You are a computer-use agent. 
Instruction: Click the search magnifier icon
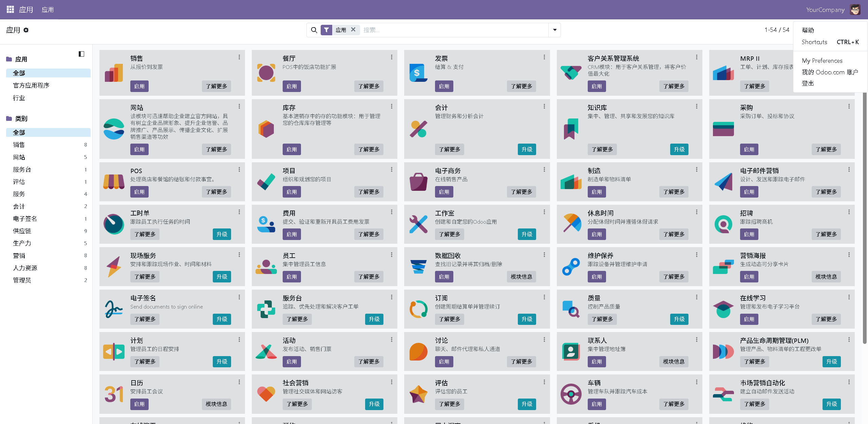[314, 30]
